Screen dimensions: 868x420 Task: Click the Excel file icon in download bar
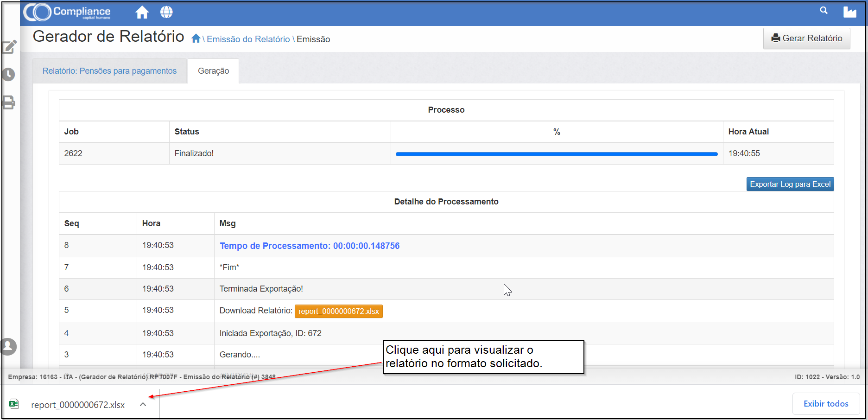point(14,404)
